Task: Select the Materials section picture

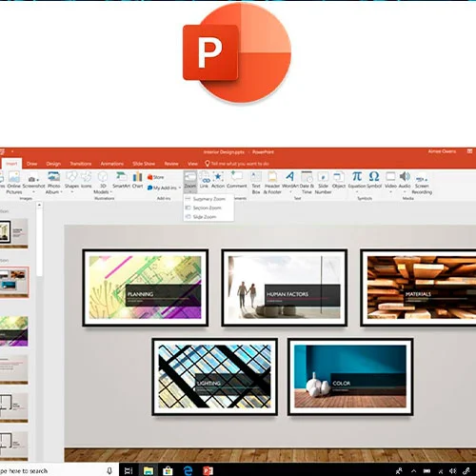Action: pyautogui.click(x=418, y=288)
